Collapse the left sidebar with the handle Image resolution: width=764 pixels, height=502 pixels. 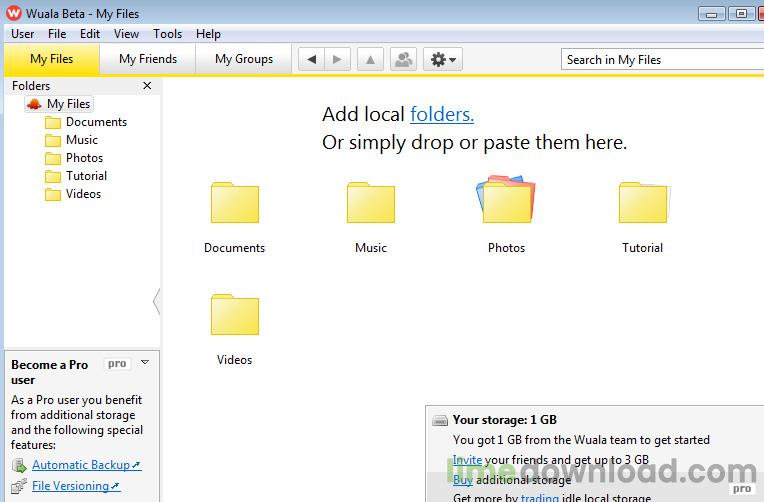point(157,300)
